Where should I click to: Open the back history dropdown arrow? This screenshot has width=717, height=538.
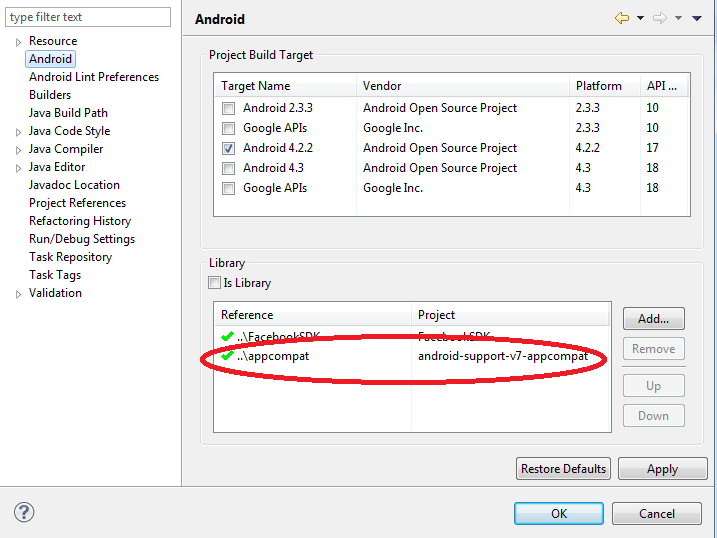click(641, 18)
